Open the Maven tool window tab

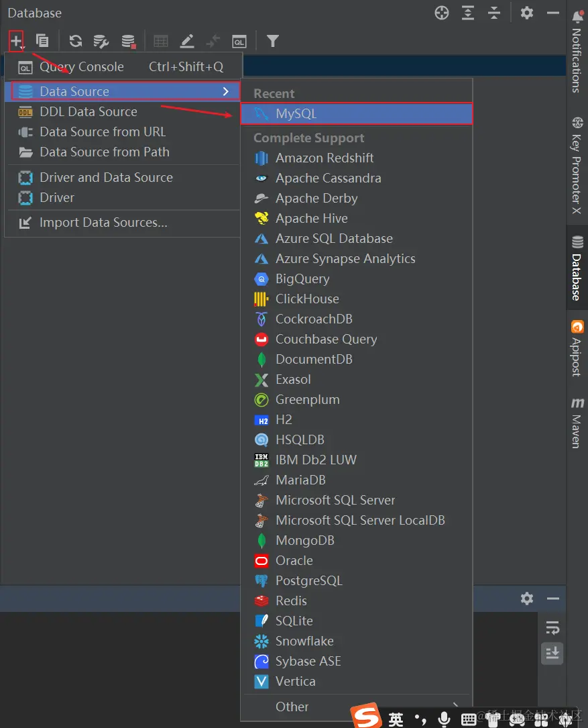point(577,423)
